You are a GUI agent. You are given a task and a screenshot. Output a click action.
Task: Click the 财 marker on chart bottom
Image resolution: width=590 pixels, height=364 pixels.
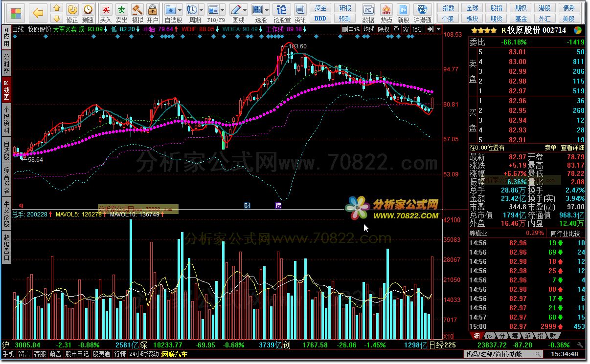[x=247, y=206]
